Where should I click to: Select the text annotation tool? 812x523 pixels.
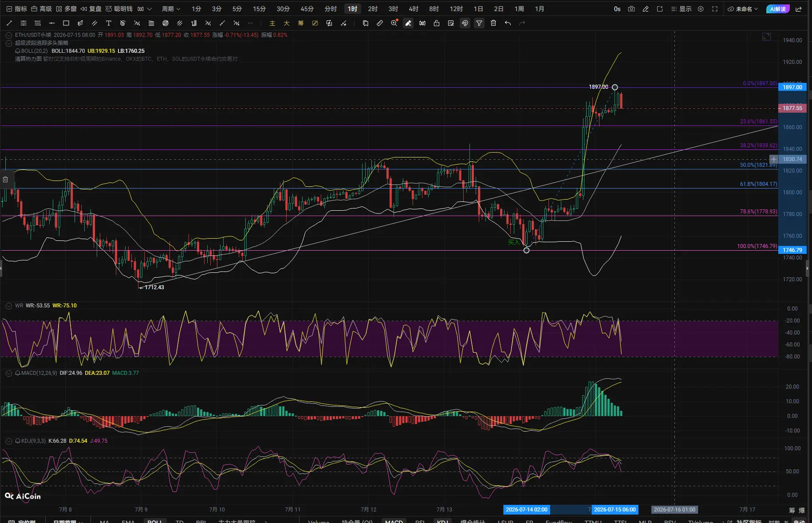[109, 23]
